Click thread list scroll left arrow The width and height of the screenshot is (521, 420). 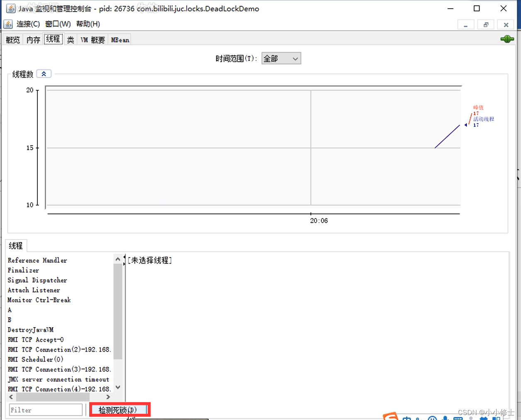coord(11,397)
